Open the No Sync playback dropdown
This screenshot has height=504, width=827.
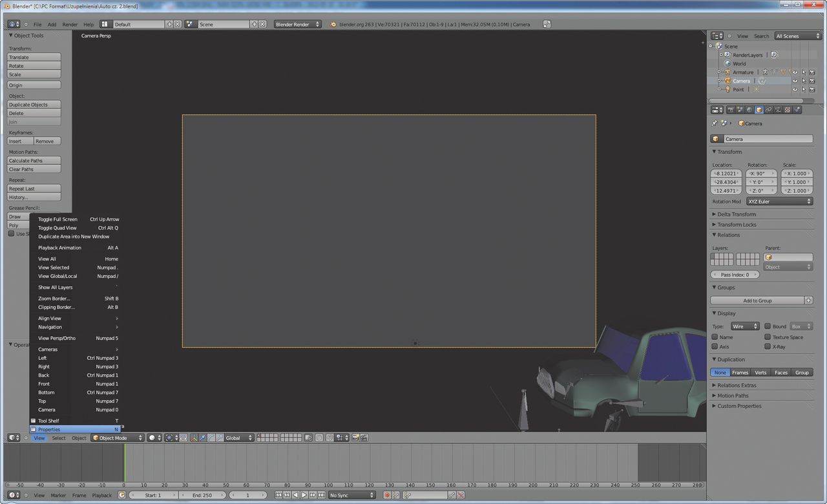point(352,495)
